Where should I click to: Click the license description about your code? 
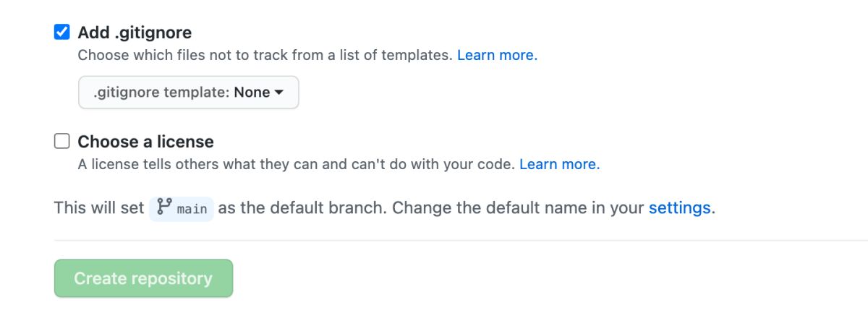(x=296, y=164)
